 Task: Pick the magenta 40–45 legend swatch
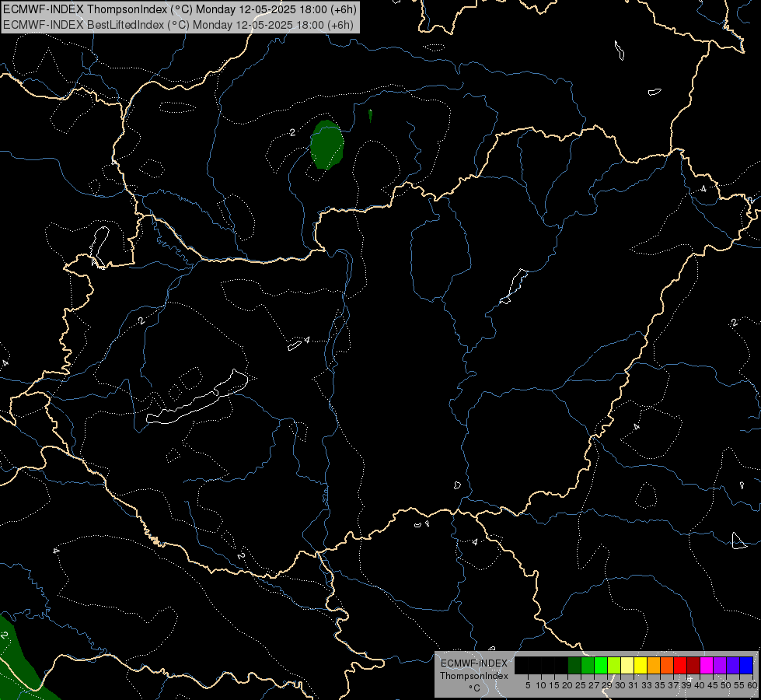click(x=707, y=665)
